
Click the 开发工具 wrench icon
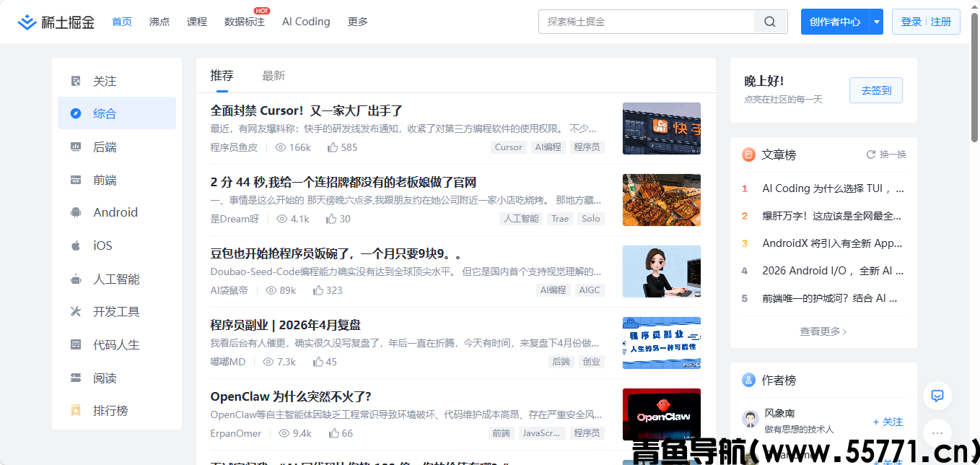[76, 311]
